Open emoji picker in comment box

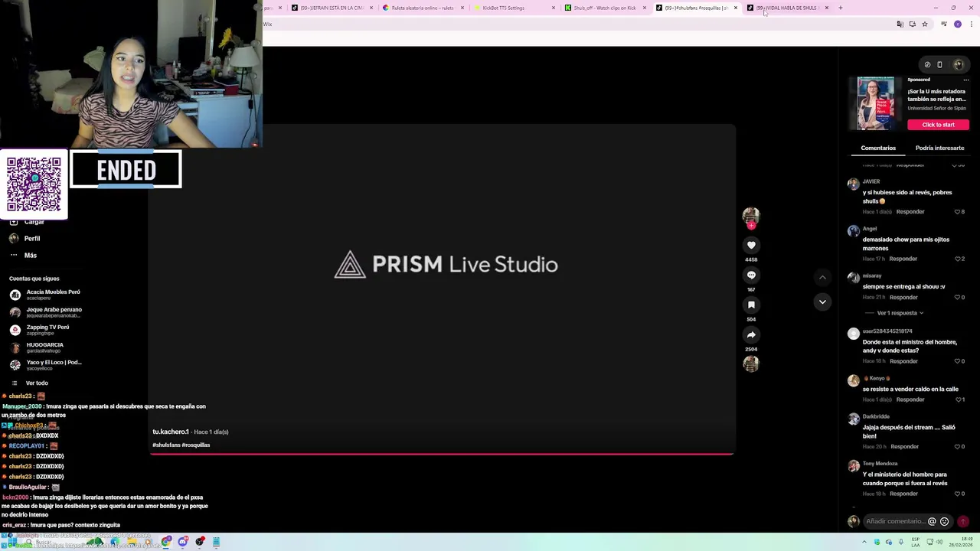click(944, 521)
